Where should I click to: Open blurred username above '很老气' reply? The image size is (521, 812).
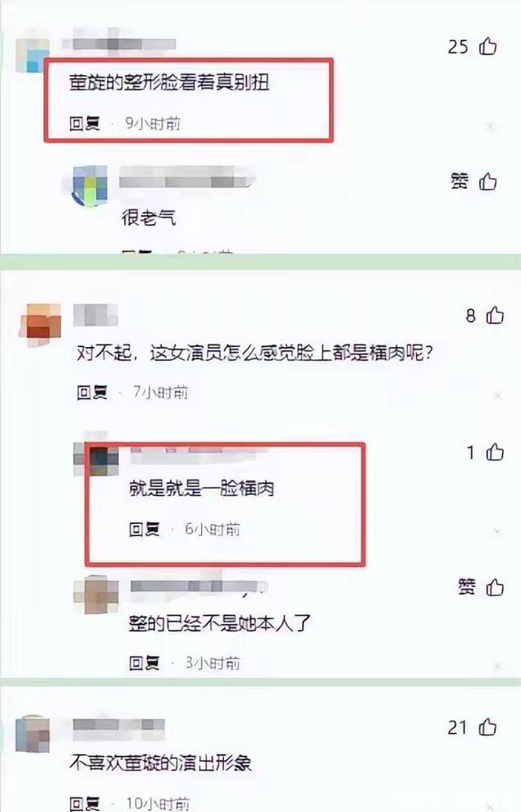coord(187,177)
